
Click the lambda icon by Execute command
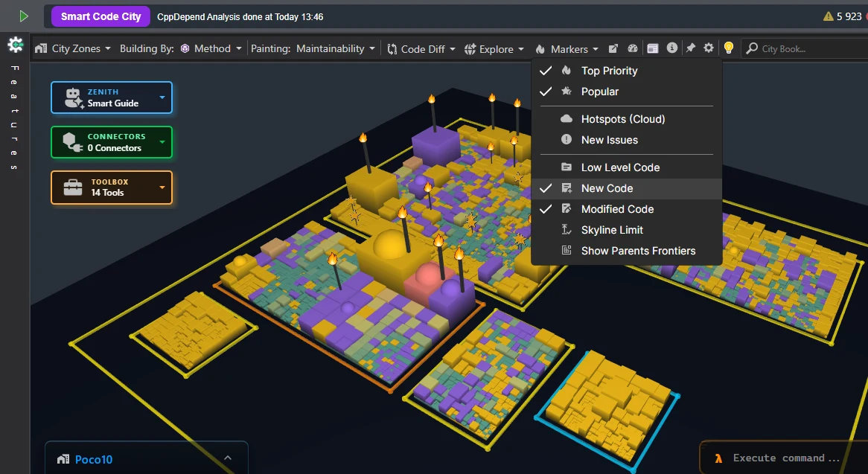718,458
